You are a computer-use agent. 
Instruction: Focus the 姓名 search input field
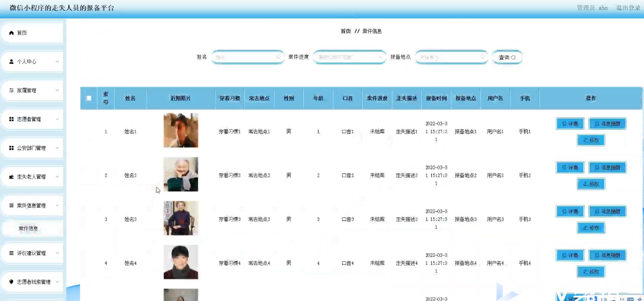[248, 57]
